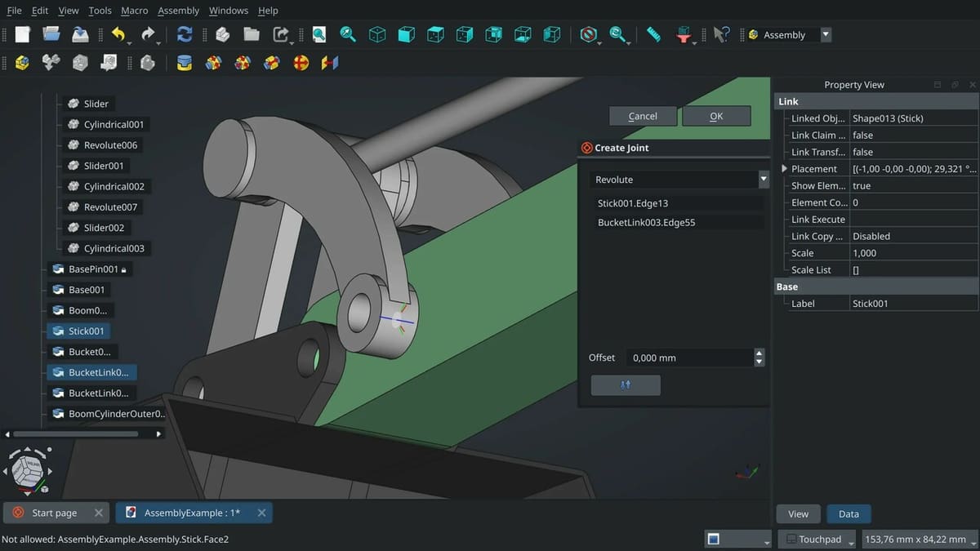The height and width of the screenshot is (551, 980).
Task: Adjust the Offset value spinner arrows
Action: tap(759, 358)
